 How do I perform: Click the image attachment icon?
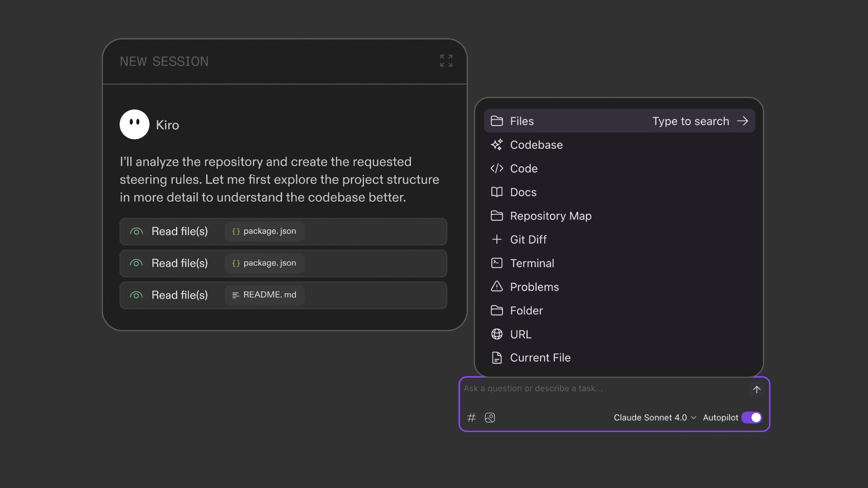(x=490, y=418)
